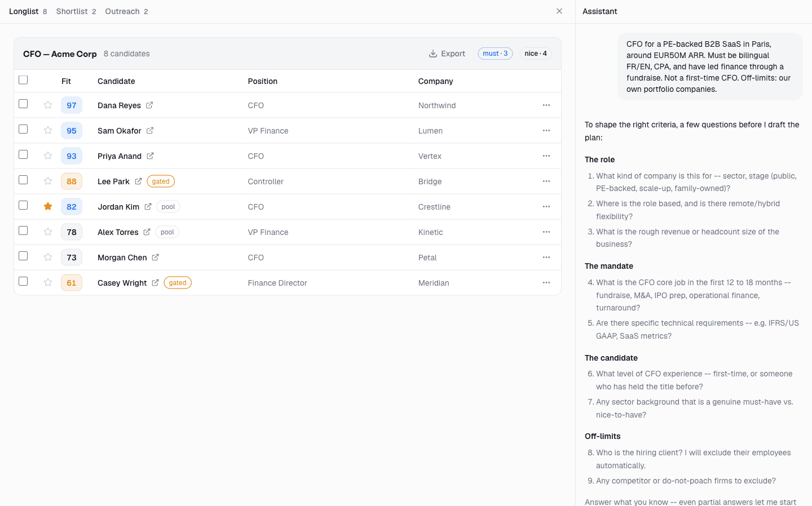Open more options for Casey Wright row
The image size is (812, 506).
(x=546, y=282)
